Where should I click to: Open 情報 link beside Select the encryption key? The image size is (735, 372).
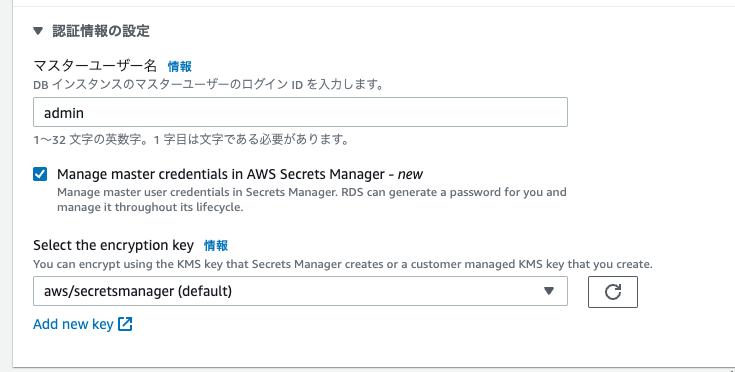pos(216,246)
